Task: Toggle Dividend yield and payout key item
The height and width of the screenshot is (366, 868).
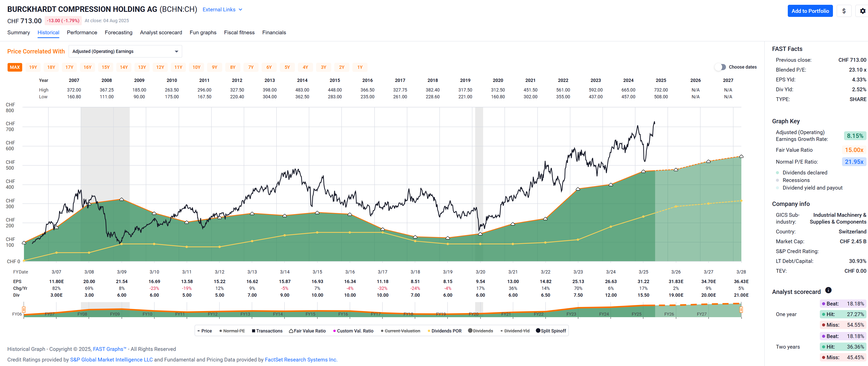Action: (x=809, y=188)
